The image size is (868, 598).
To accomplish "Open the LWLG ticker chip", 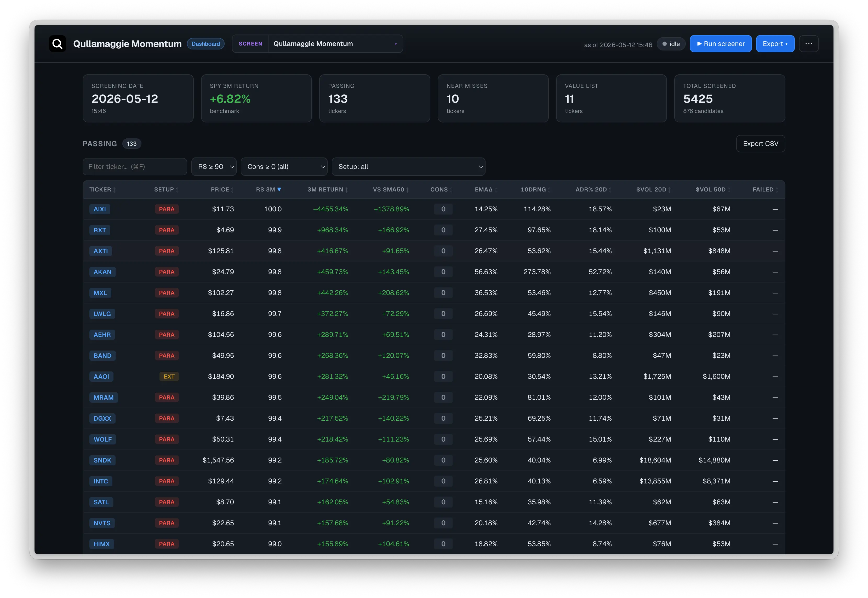I will coord(102,314).
